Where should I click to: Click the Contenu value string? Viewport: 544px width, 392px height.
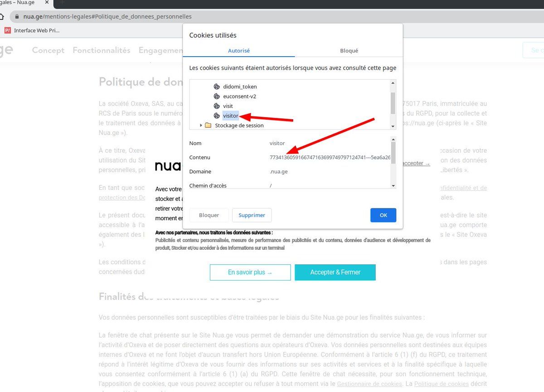coord(330,157)
